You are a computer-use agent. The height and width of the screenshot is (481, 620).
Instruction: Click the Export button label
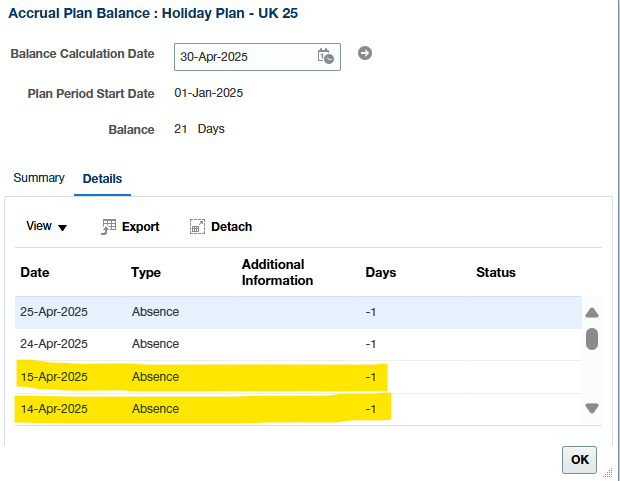click(140, 227)
